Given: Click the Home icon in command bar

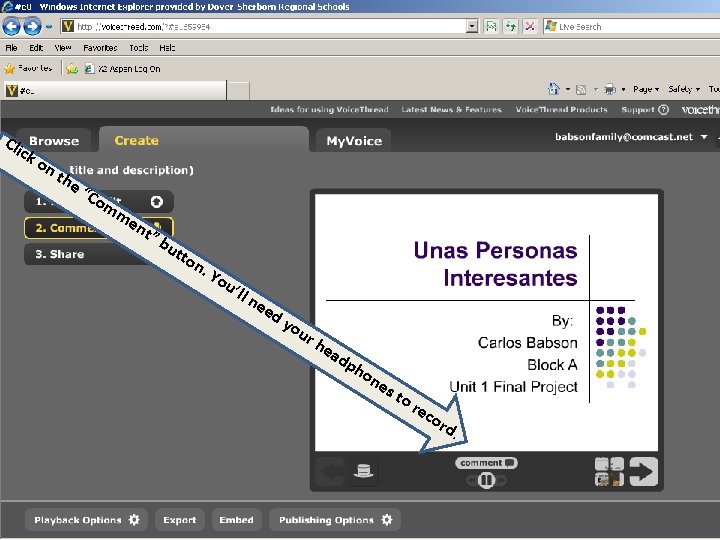Looking at the screenshot, I should [554, 89].
